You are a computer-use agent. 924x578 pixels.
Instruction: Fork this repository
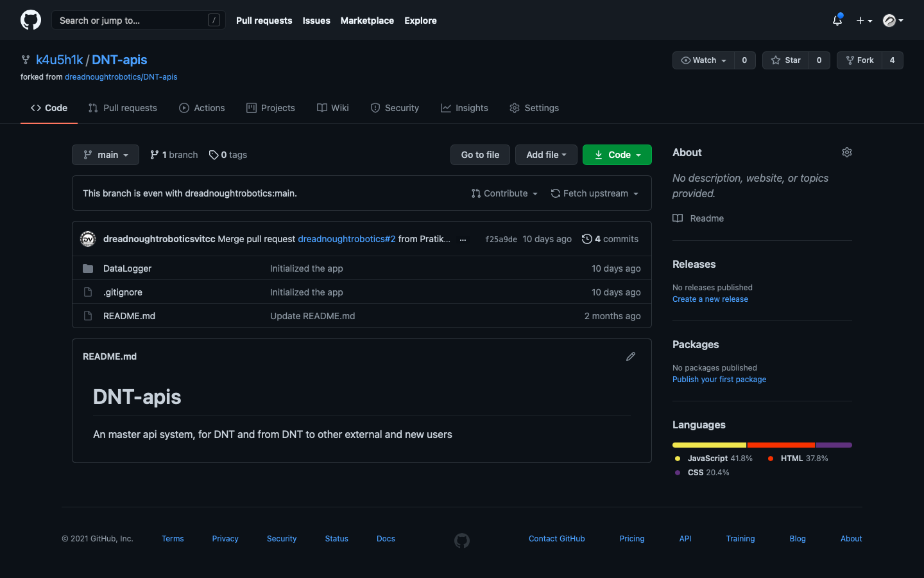click(860, 60)
